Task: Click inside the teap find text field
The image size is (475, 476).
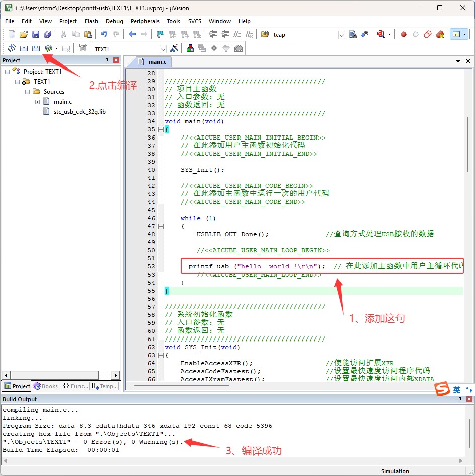Action: coord(304,35)
